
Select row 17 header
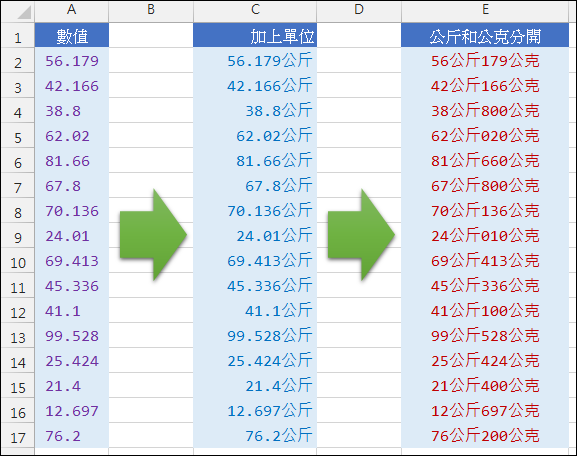[x=18, y=436]
